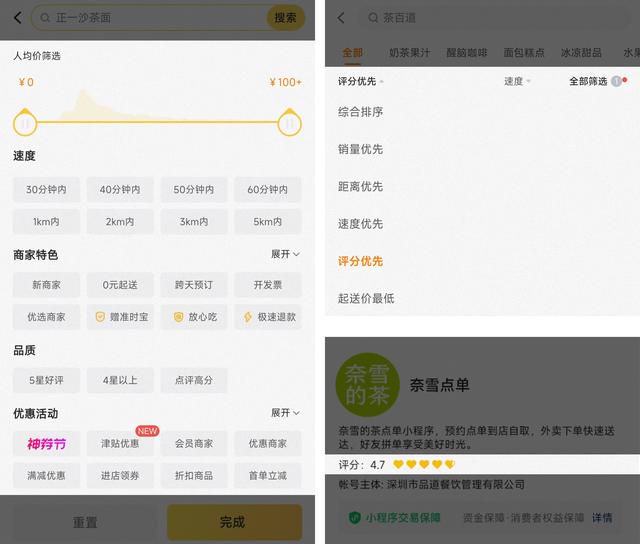640x544 pixels.
Task: Toggle the 3km内 distance filter
Action: pyautogui.click(x=194, y=222)
